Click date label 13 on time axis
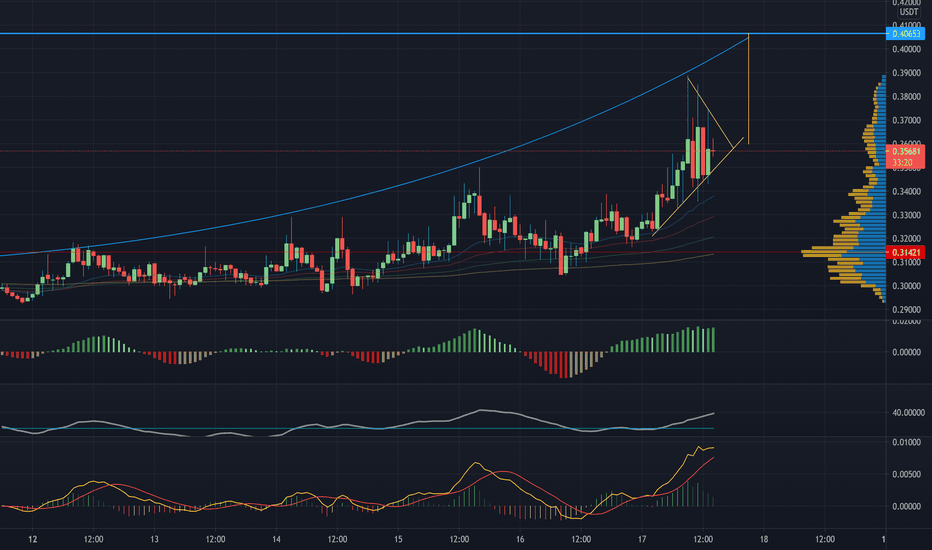932x550 pixels. [155, 539]
